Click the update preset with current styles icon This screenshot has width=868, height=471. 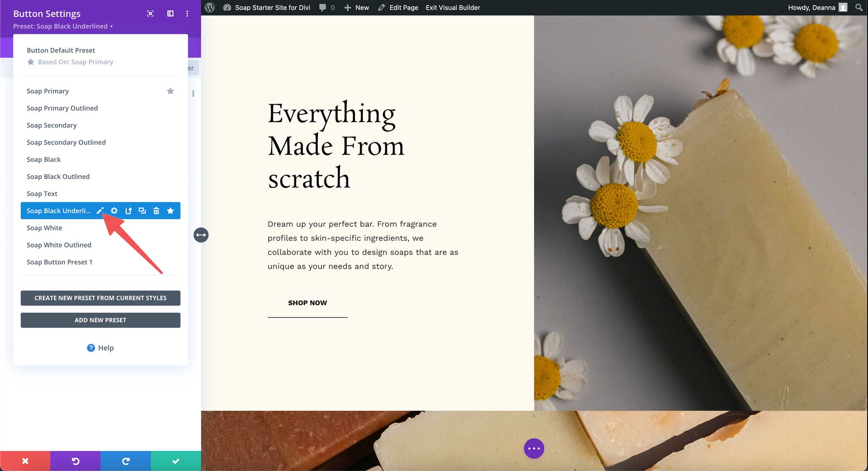pos(128,211)
